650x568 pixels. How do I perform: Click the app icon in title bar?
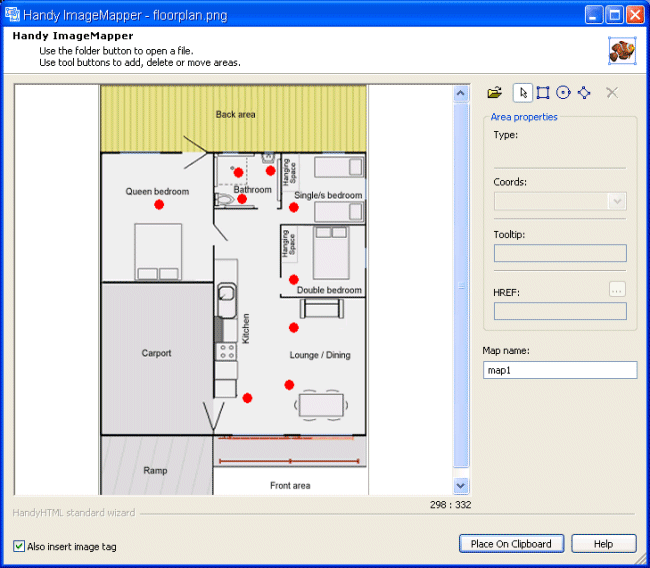(x=12, y=15)
